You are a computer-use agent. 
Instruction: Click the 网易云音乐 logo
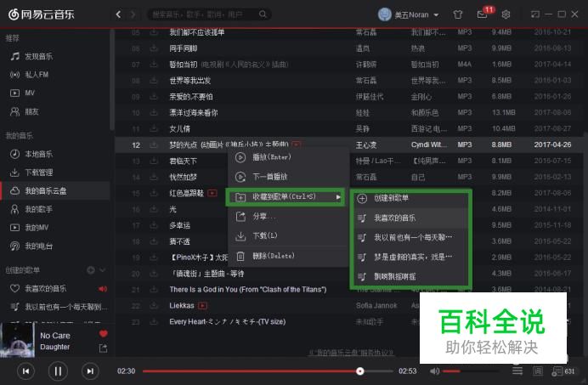(42, 14)
